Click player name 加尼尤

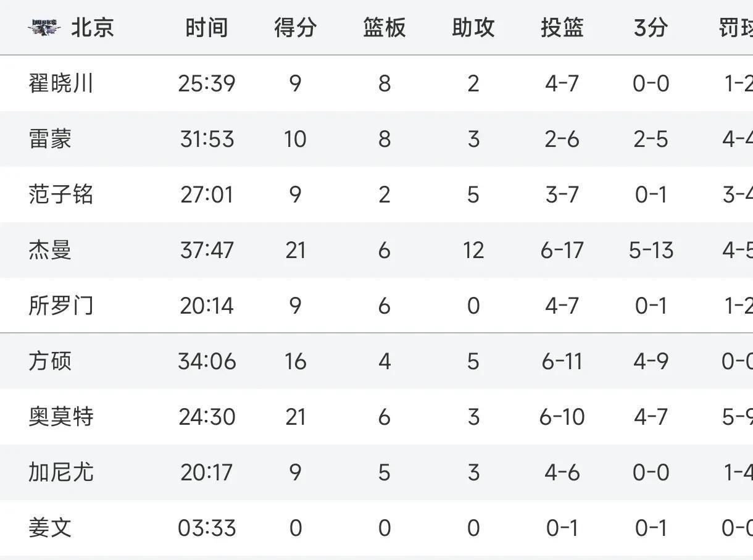tap(60, 472)
